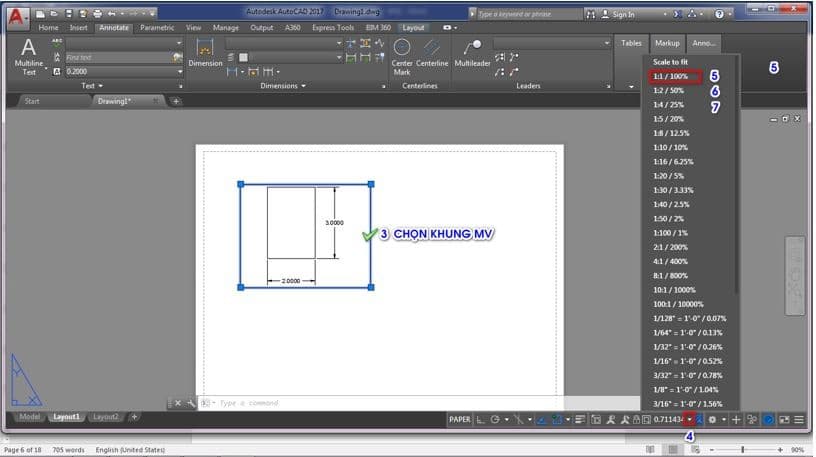Expand the Tables panel dropdown

(631, 86)
